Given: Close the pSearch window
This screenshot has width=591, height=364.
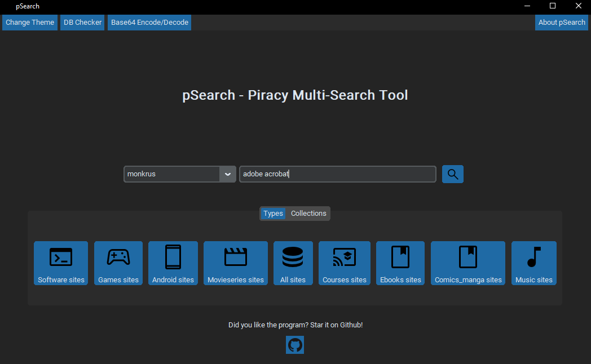Looking at the screenshot, I should pos(578,6).
